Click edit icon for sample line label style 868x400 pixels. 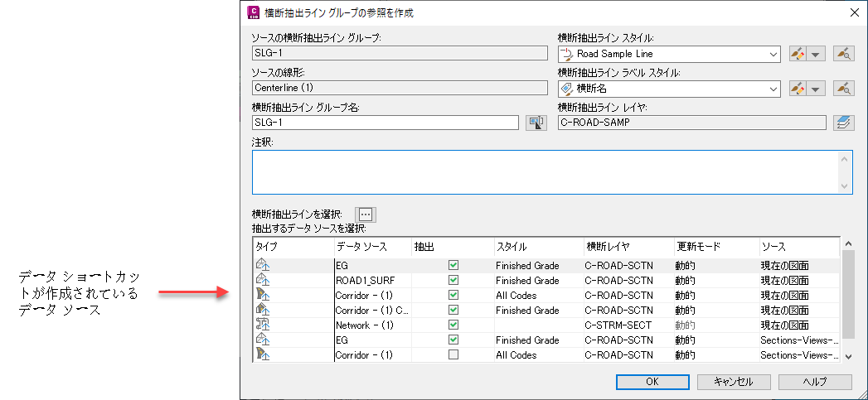(x=798, y=89)
